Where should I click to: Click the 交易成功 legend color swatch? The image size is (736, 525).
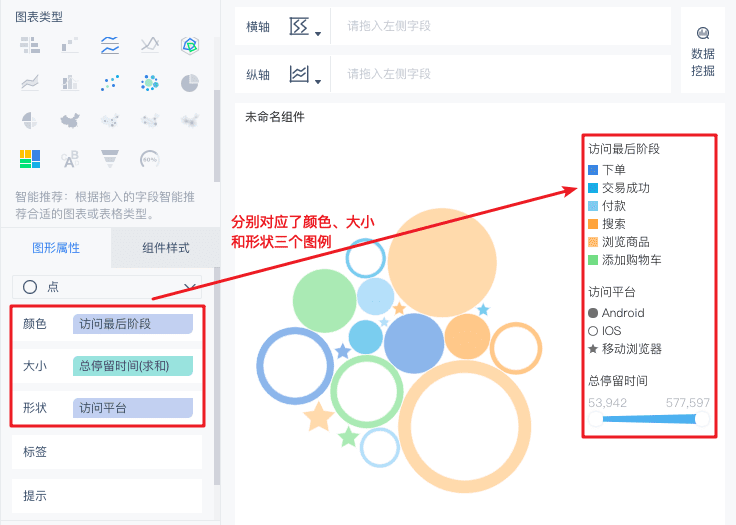pos(593,188)
